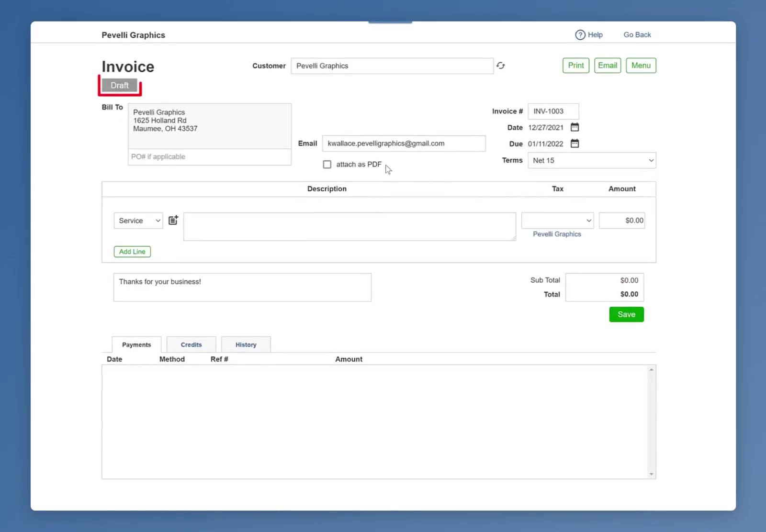Image resolution: width=766 pixels, height=532 pixels.
Task: Click the Pevelli Graphics title in header
Action: click(133, 35)
